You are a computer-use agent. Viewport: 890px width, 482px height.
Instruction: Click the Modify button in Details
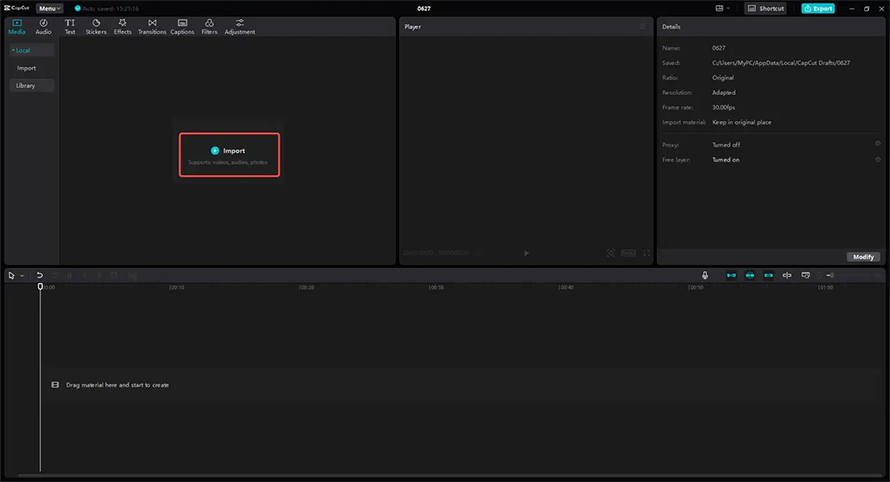coord(863,257)
